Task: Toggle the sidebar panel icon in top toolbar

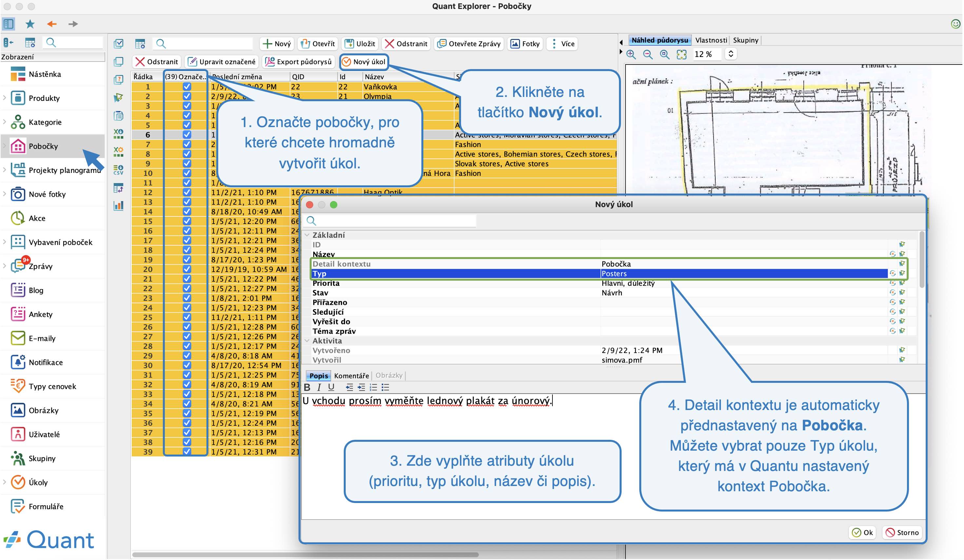Action: pos(9,24)
